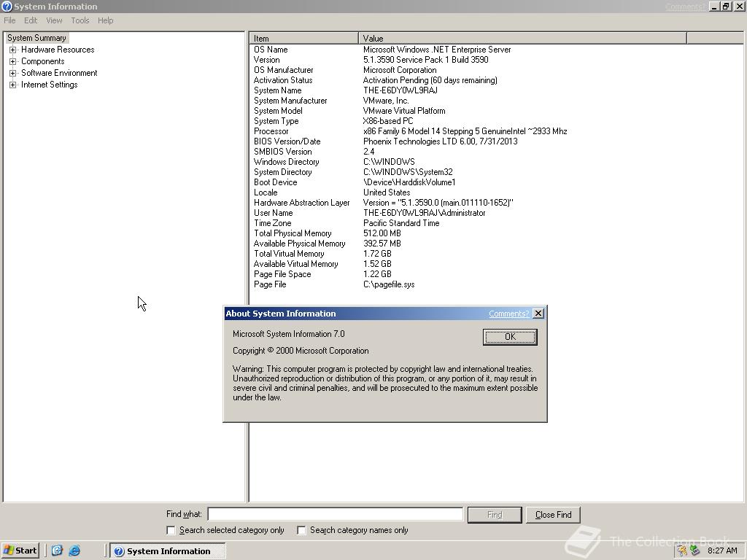Open the Start menu

20,551
